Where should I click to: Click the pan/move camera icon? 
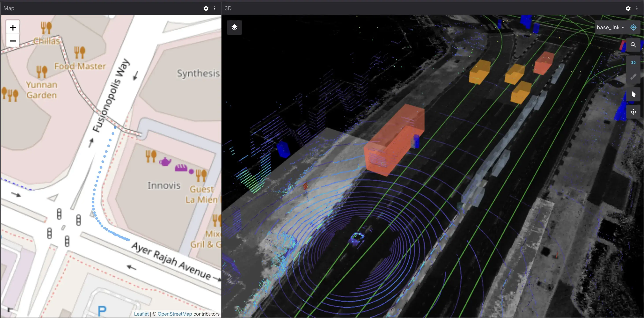(x=633, y=112)
